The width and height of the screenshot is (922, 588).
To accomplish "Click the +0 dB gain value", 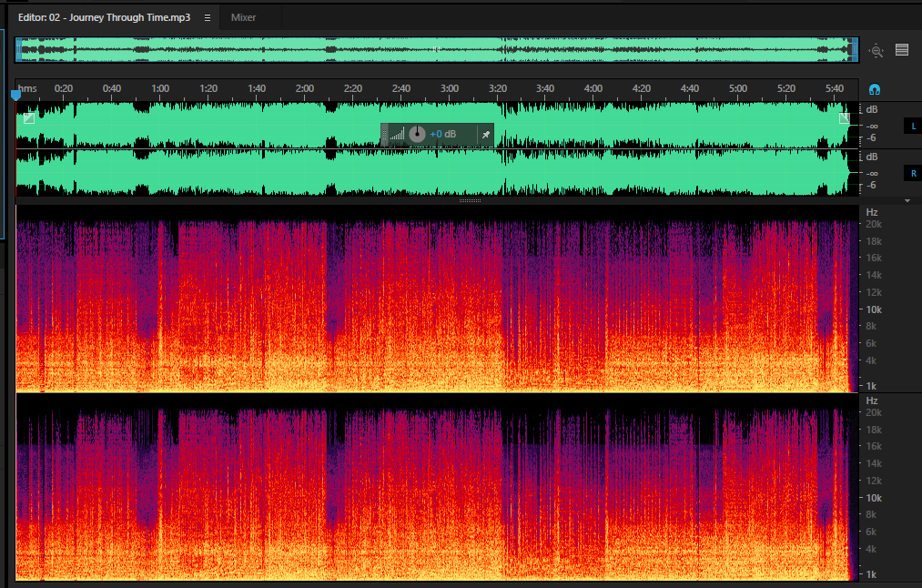I will 442,134.
